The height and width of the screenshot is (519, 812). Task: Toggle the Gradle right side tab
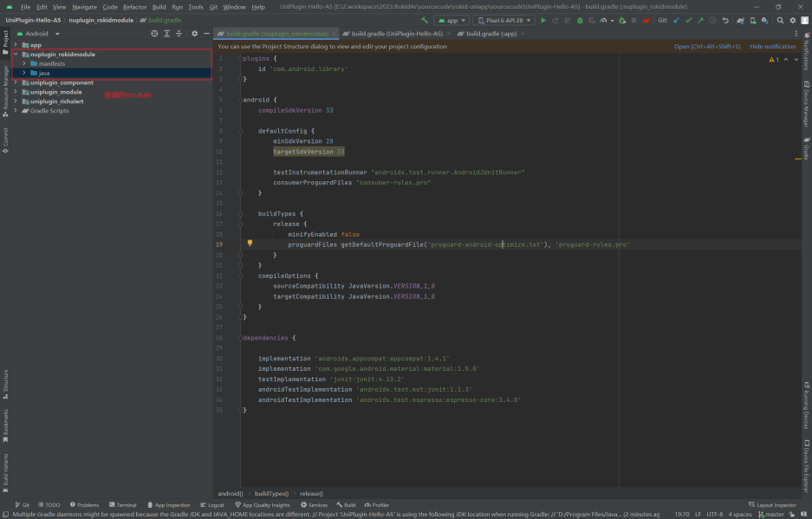(807, 148)
